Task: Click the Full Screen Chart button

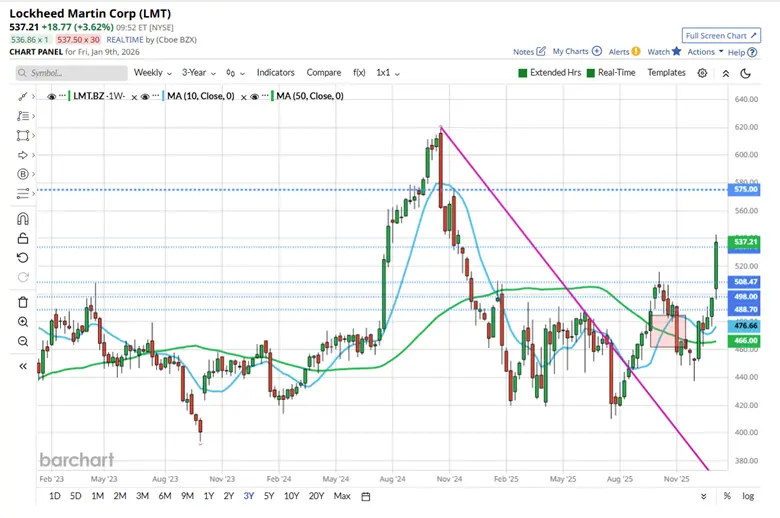Action: pyautogui.click(x=716, y=34)
